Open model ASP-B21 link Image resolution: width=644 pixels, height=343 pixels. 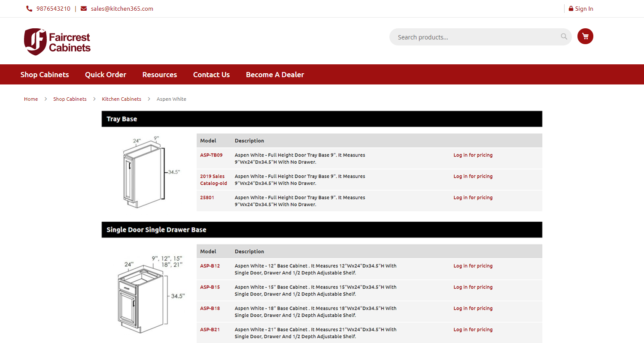point(210,330)
